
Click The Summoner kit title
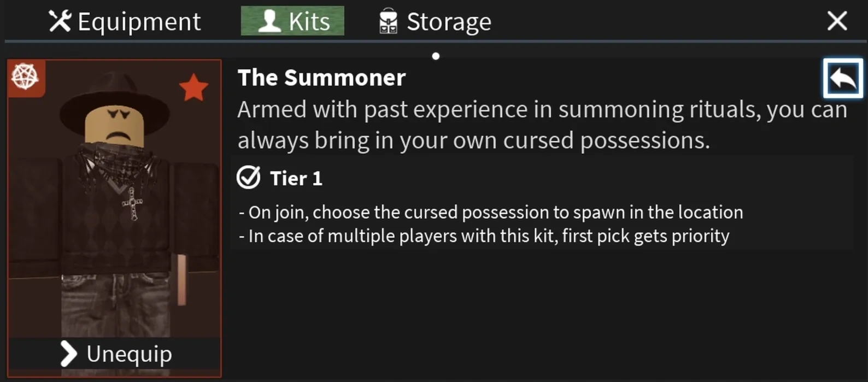coord(321,78)
